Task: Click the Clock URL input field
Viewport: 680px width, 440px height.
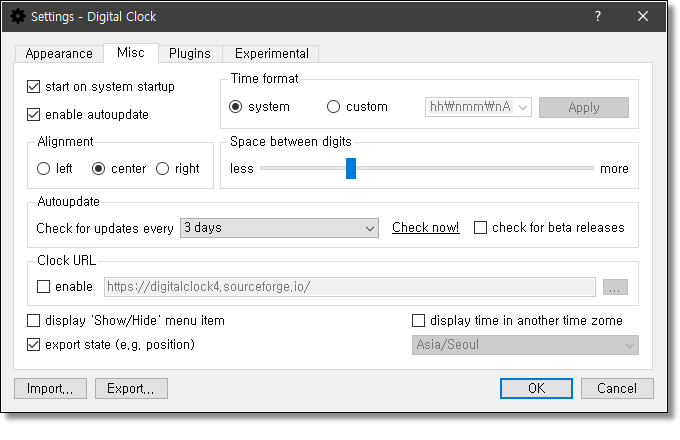Action: [x=350, y=287]
